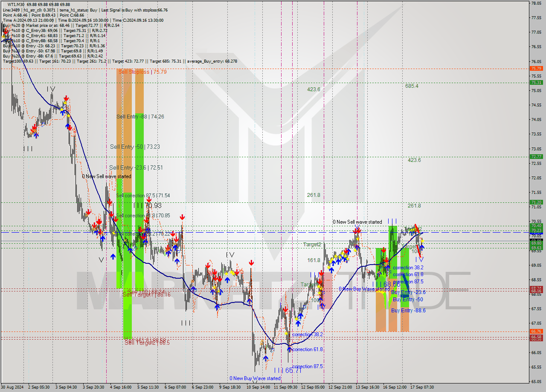Click the 'Buy Entry -50' label
This screenshot has width=546, height=392.
tap(408, 300)
